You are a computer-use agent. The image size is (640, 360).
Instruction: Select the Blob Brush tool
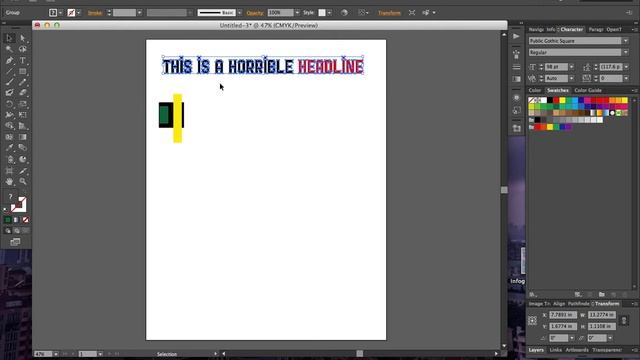click(x=9, y=93)
